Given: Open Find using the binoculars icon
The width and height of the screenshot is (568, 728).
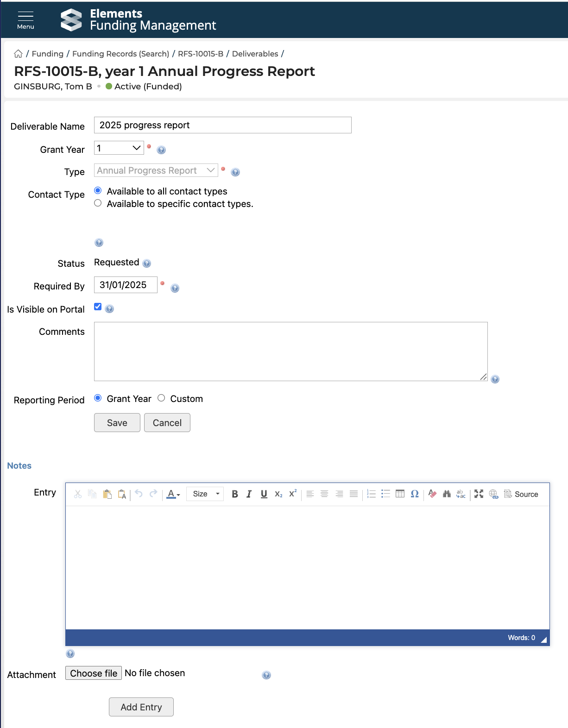Looking at the screenshot, I should click(447, 494).
